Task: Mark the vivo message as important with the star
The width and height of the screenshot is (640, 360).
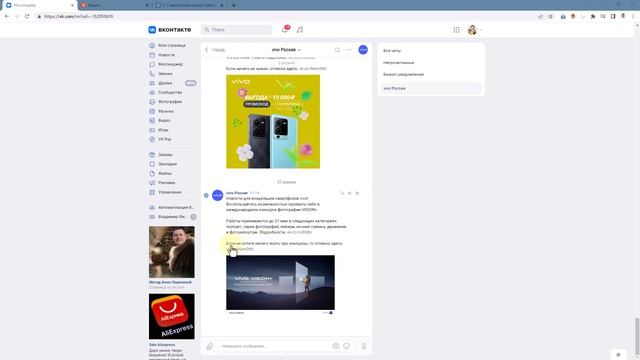Action: tap(357, 193)
